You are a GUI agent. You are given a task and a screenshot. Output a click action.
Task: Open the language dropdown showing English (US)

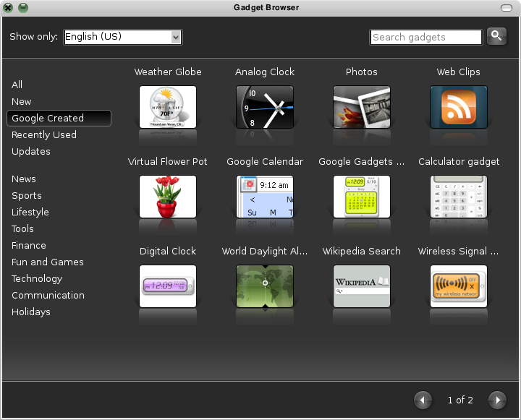pos(123,37)
